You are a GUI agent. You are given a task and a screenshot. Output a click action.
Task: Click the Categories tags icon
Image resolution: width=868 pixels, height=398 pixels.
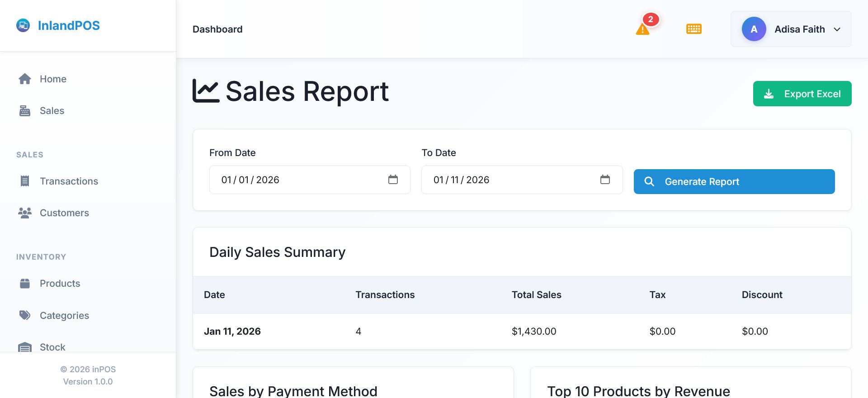[x=25, y=315]
